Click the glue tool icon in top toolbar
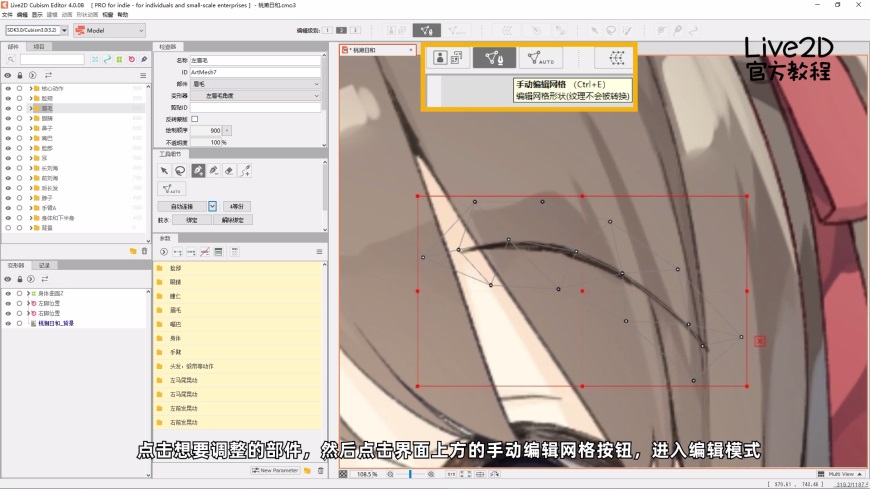This screenshot has width=870, height=489. 677,31
